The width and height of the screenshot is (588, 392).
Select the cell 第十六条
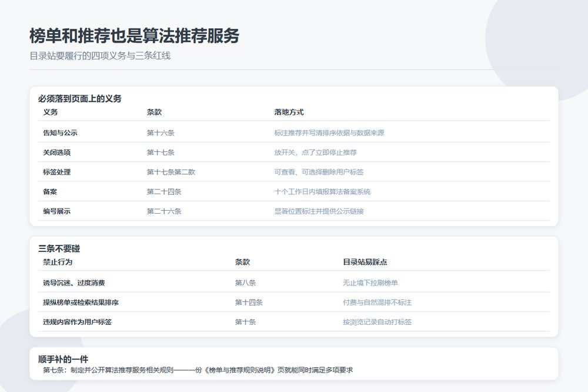(x=161, y=132)
